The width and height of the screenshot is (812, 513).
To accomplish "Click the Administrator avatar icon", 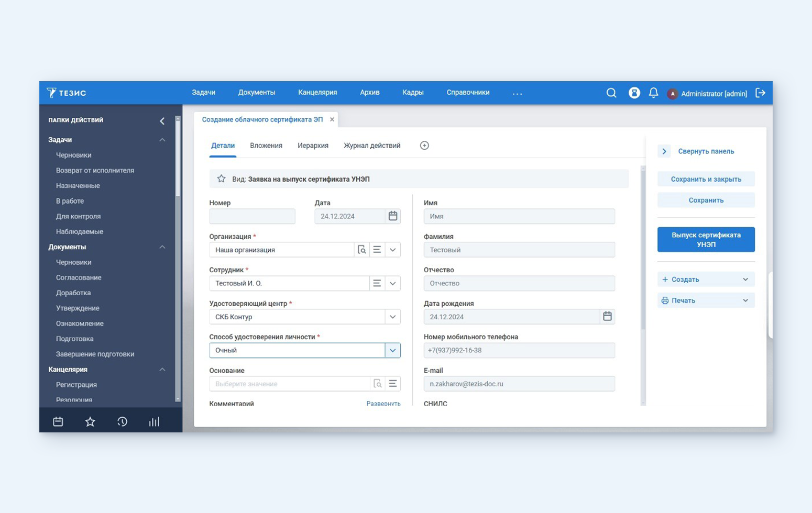I will point(672,94).
